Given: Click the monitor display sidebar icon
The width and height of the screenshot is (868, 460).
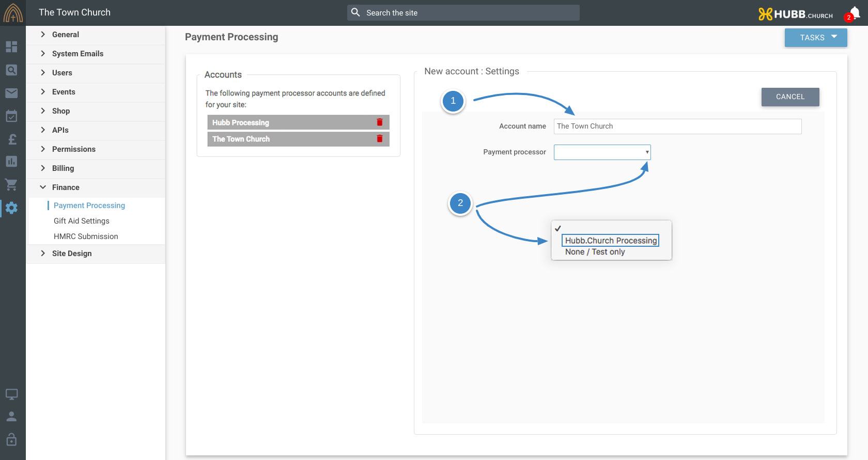Looking at the screenshot, I should 11,394.
